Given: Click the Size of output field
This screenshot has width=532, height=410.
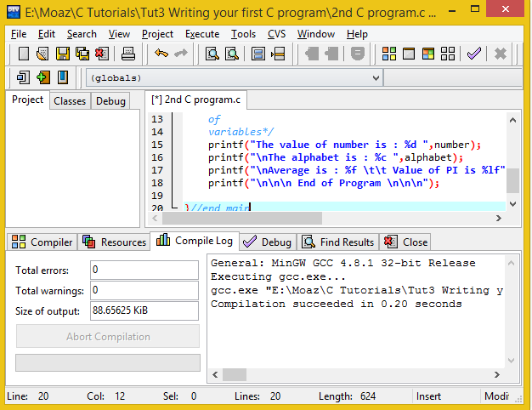Looking at the screenshot, I should [144, 310].
